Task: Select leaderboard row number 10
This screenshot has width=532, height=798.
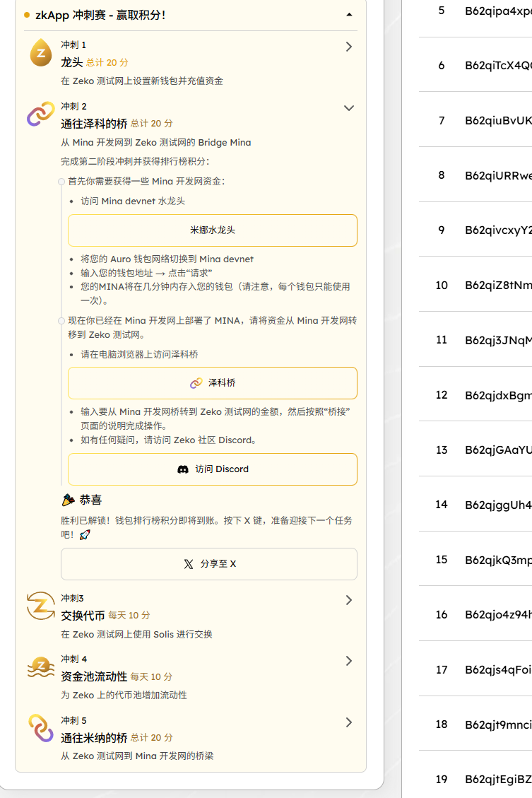Action: (x=442, y=285)
